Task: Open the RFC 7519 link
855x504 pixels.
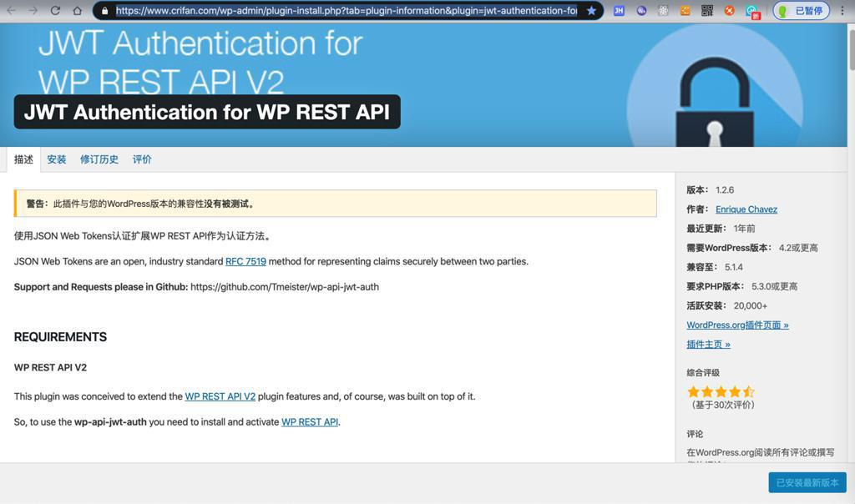Action: point(246,261)
